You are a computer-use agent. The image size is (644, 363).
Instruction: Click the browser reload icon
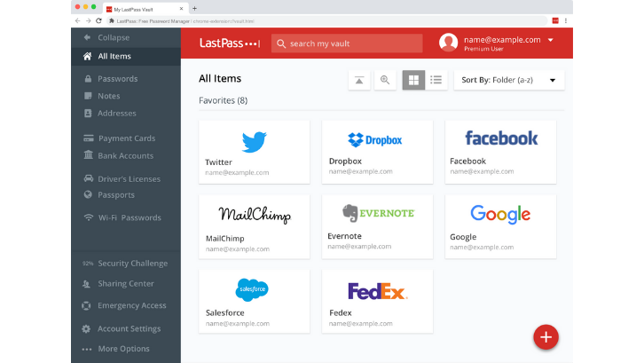click(98, 20)
